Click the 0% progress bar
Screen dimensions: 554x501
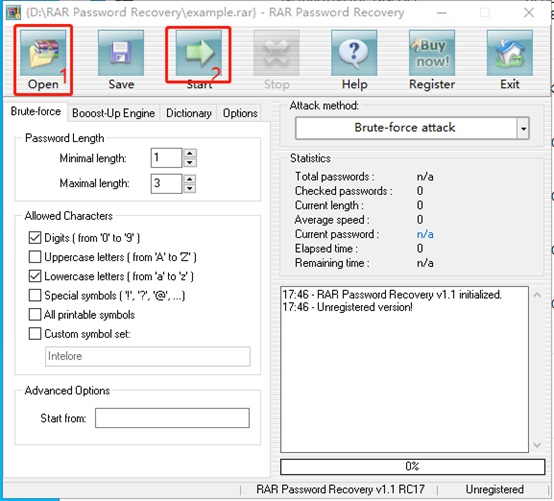pos(412,466)
